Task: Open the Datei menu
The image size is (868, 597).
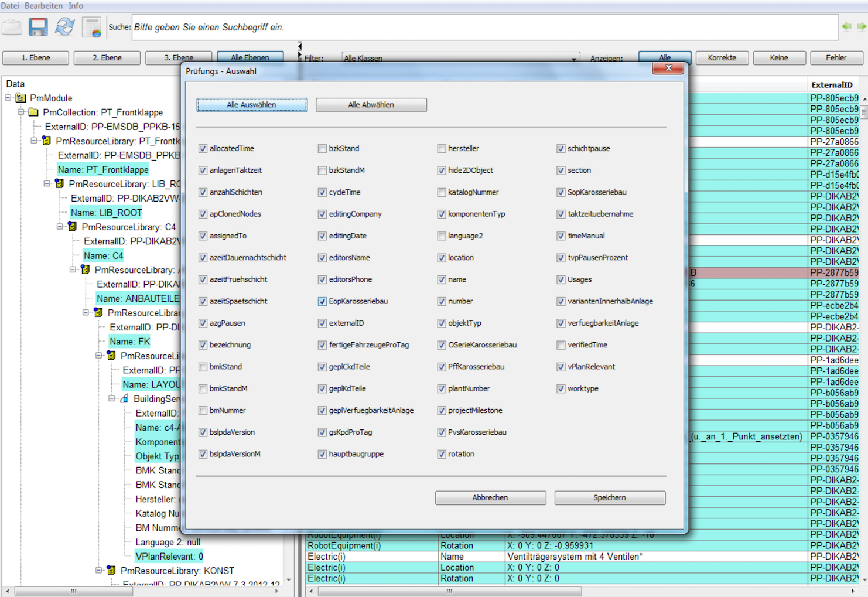Action: pyautogui.click(x=10, y=5)
